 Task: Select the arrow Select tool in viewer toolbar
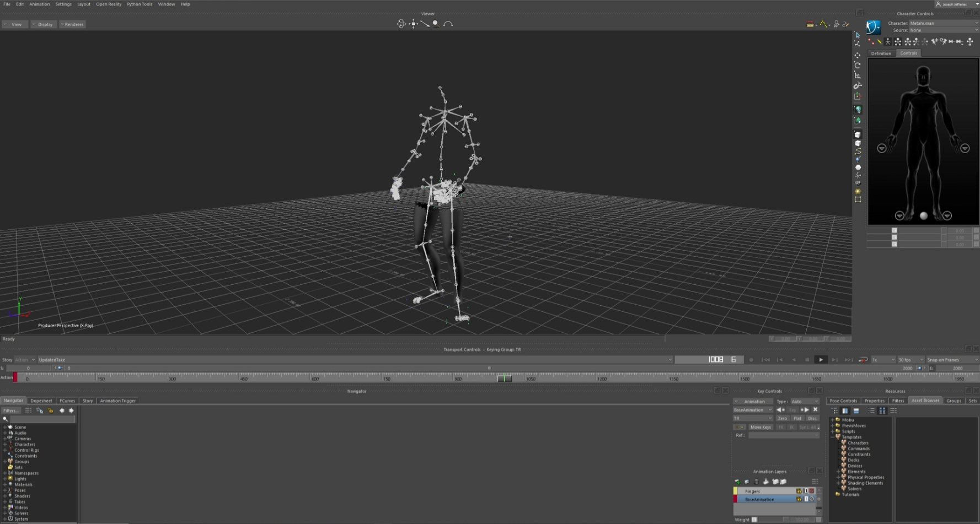click(x=858, y=35)
